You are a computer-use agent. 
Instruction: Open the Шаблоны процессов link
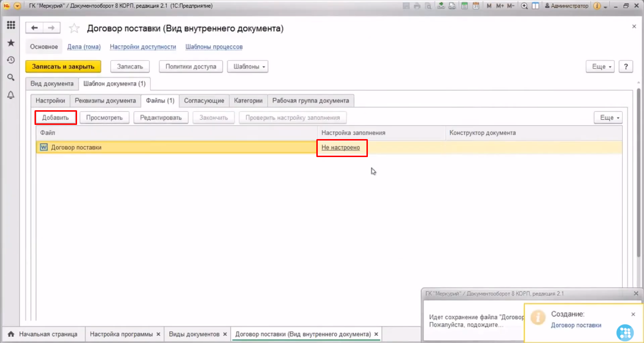pos(214,47)
